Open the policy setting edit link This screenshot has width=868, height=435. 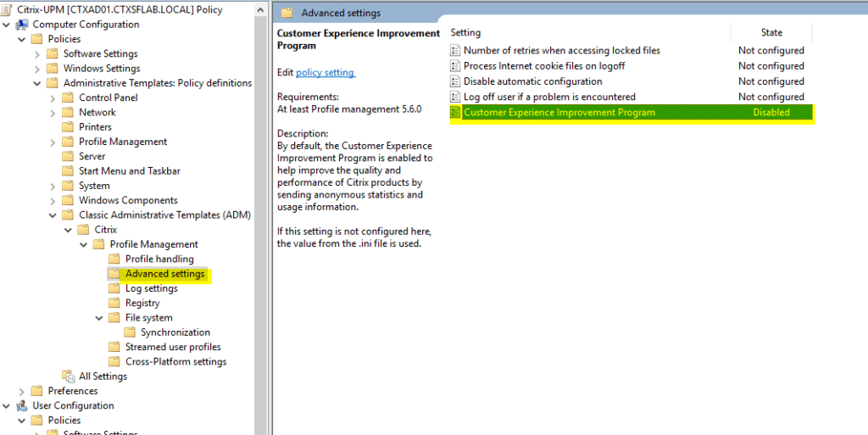[325, 73]
